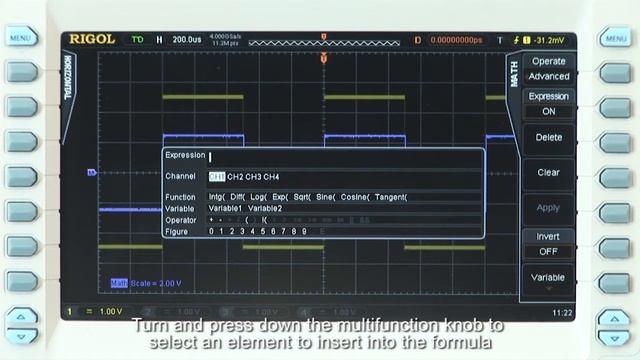The height and width of the screenshot is (360, 640).
Task: Click the waveform memory overview bar
Action: coord(324,43)
